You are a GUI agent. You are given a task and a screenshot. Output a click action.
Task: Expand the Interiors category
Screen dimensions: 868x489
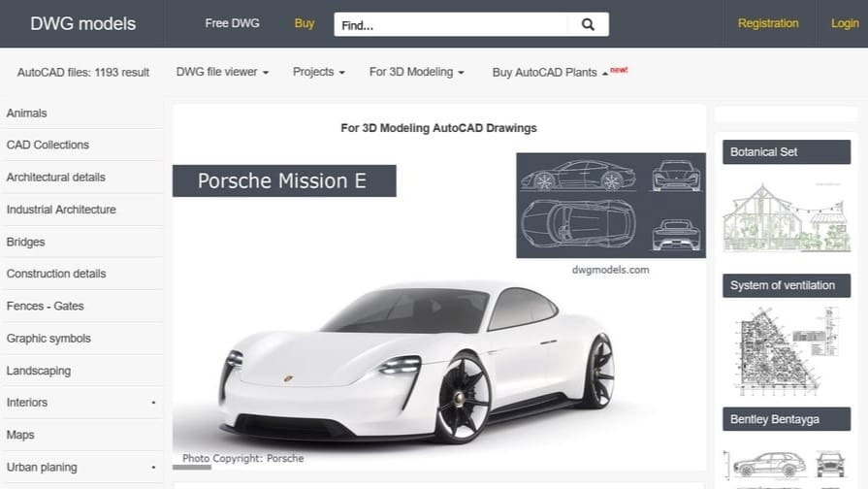(x=81, y=403)
